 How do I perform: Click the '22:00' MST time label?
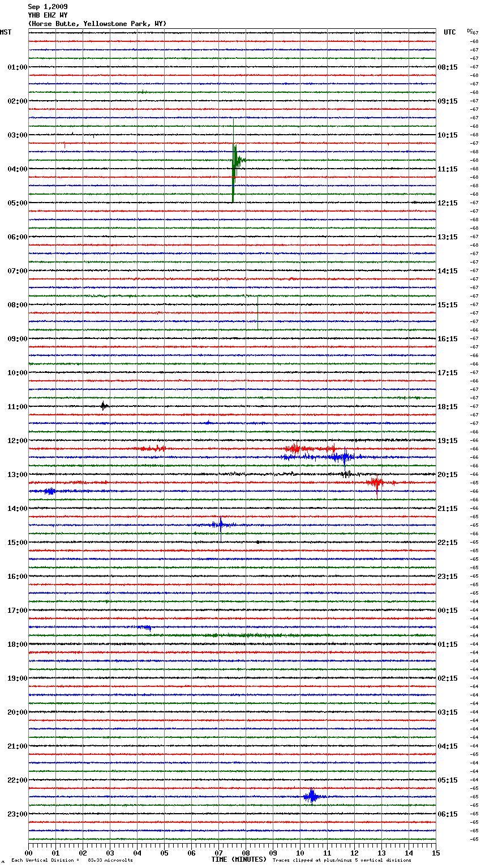[x=18, y=780]
